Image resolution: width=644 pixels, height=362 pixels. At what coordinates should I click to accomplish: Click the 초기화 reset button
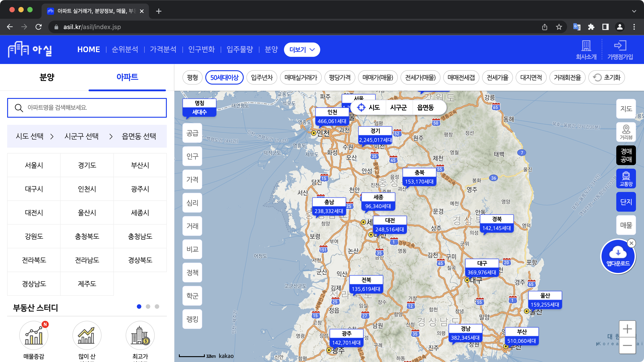[606, 78]
